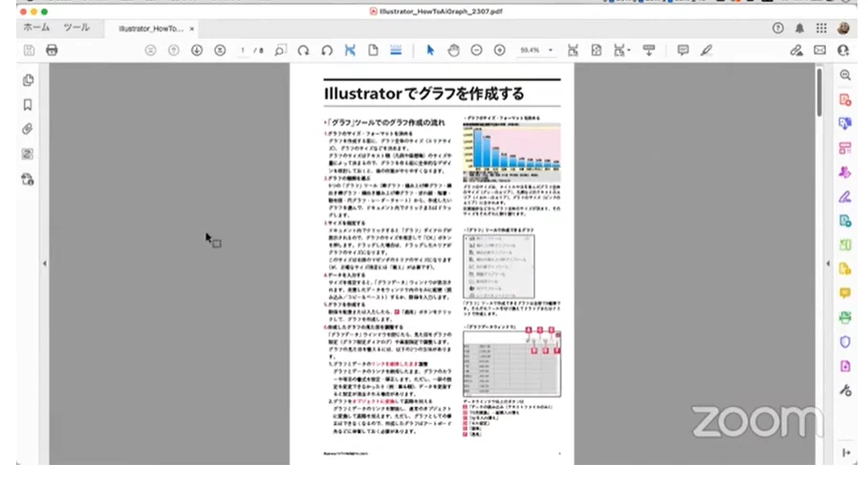
Task: Open the purple Request Signatures tool
Action: [845, 172]
